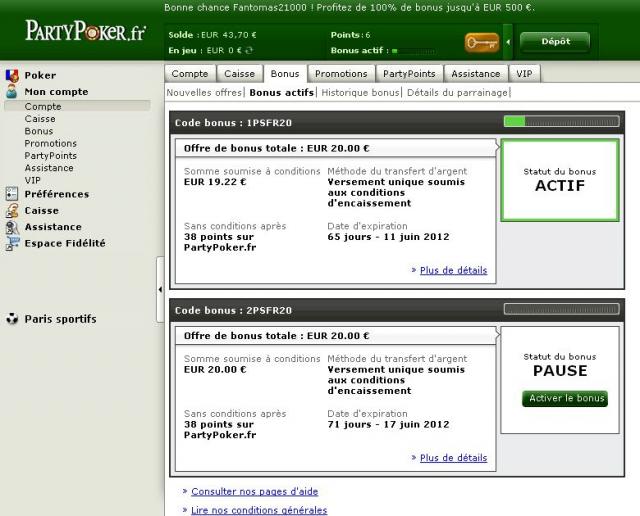Open the Assistance tab
Screen dimensions: 640x516
pos(476,74)
